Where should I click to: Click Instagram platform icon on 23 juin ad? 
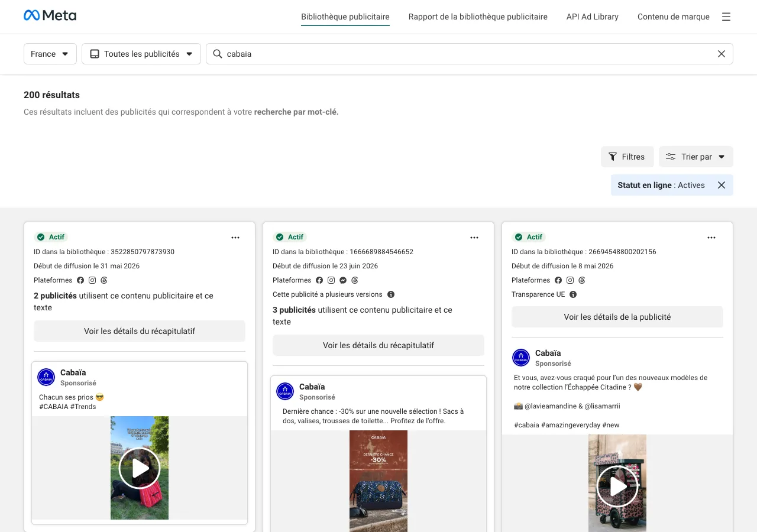[x=331, y=280]
